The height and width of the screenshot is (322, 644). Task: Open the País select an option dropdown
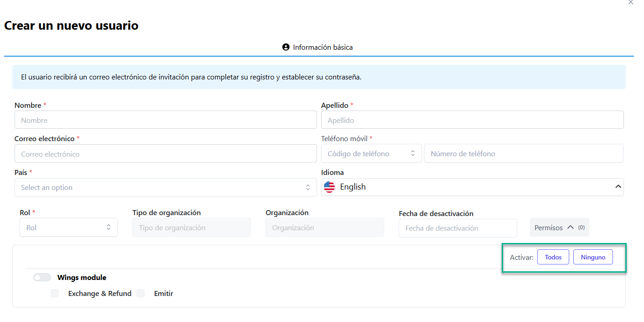pyautogui.click(x=160, y=187)
